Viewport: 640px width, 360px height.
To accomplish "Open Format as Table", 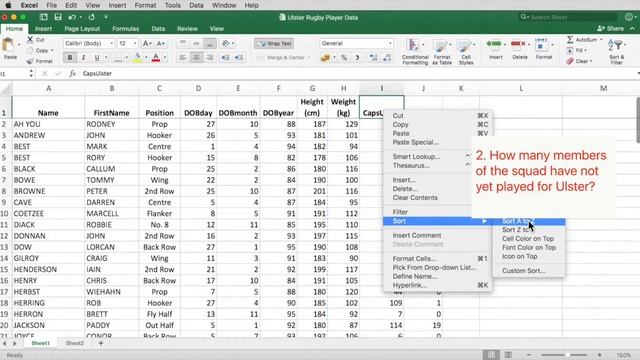I will click(x=442, y=51).
